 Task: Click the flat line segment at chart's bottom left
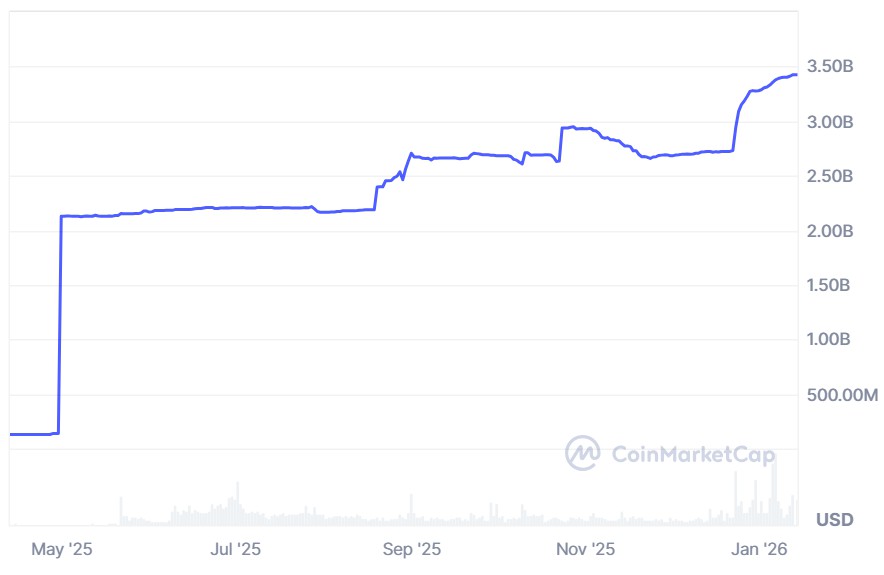[x=30, y=434]
